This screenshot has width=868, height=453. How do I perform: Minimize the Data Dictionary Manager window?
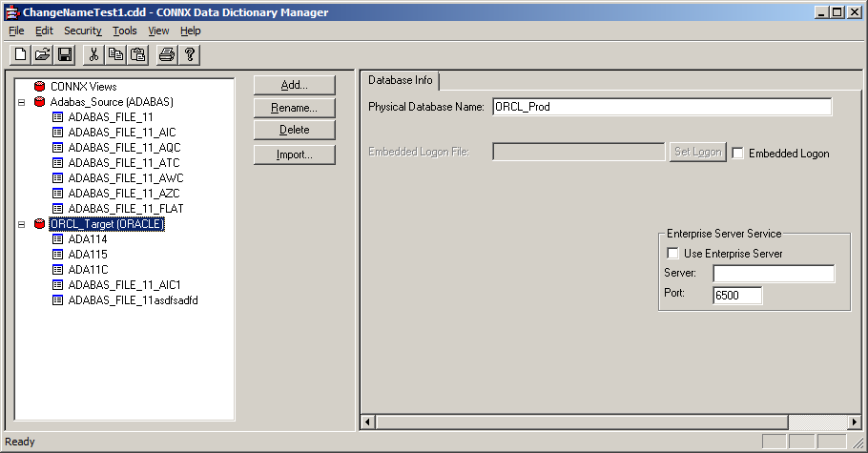coord(821,12)
